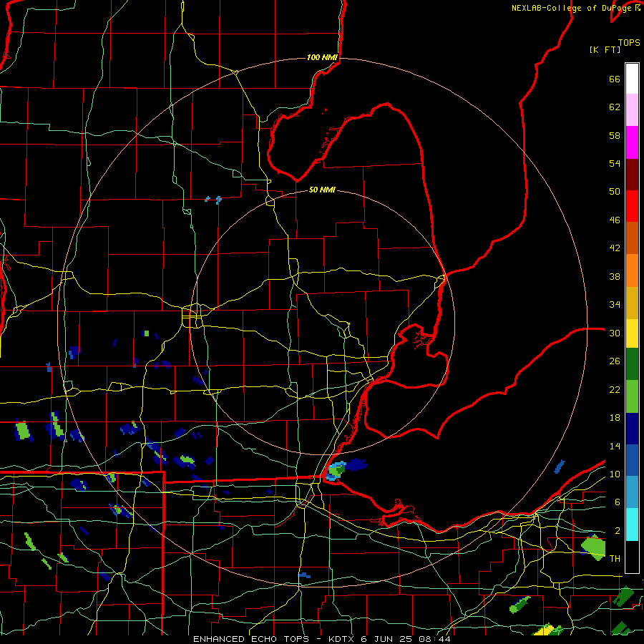Click the orange 38 kft legend swatch
644x644 pixels.
632,270
